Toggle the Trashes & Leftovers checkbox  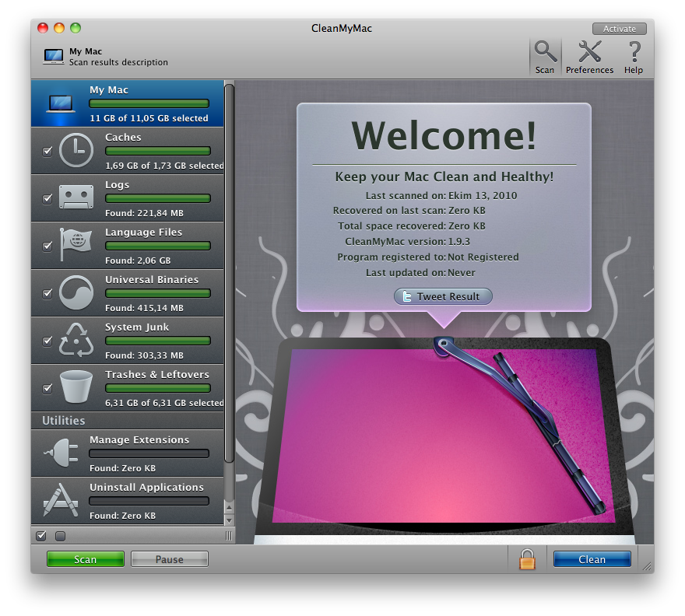[47, 389]
